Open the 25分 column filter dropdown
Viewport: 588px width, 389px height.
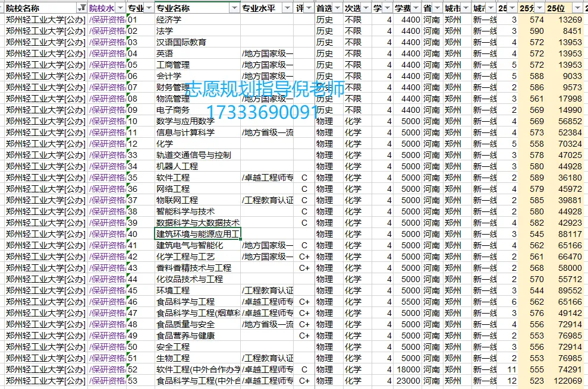tap(540, 8)
